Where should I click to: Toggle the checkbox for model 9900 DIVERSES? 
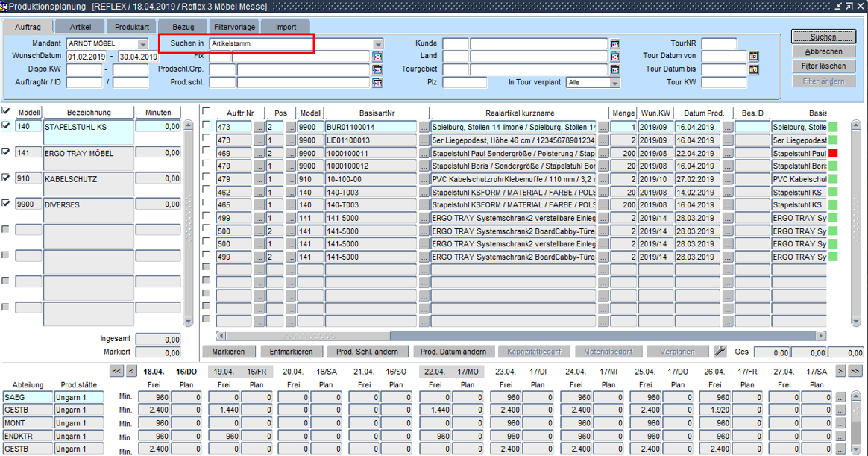(x=7, y=203)
